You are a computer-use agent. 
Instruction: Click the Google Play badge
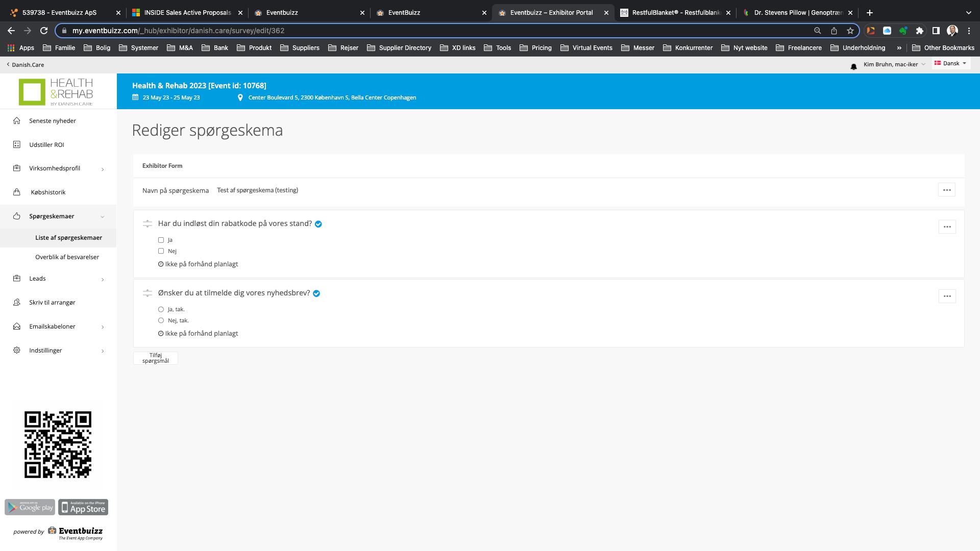(30, 507)
